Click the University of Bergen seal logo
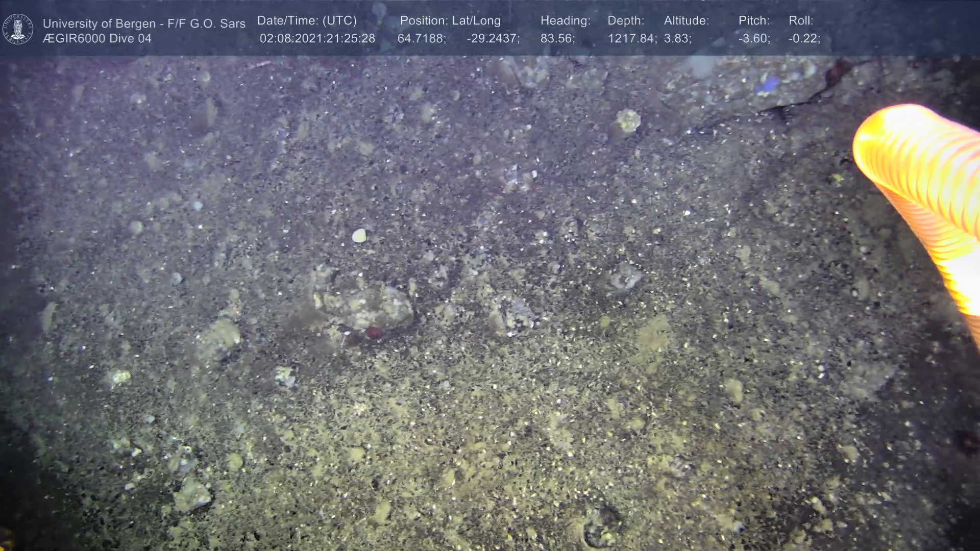Viewport: 980px width, 551px height. [18, 29]
